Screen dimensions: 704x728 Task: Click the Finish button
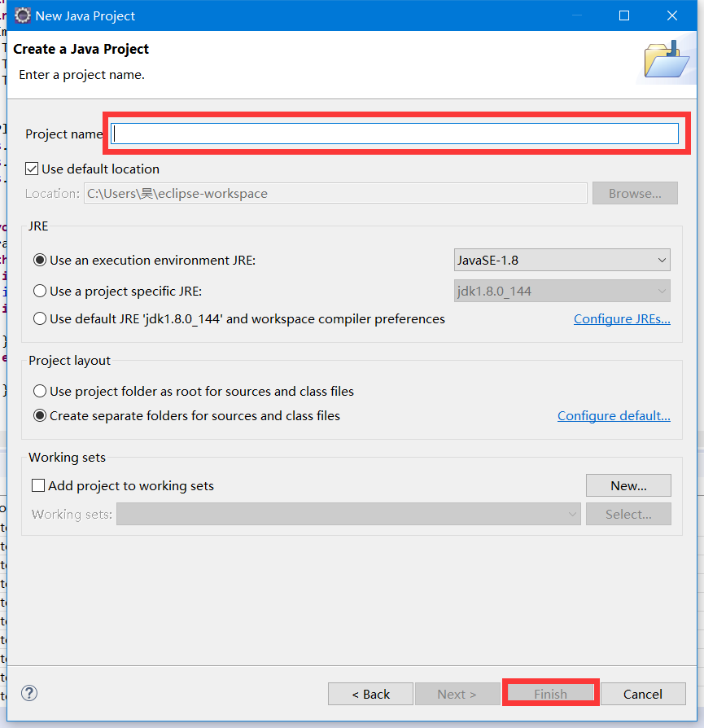[550, 694]
